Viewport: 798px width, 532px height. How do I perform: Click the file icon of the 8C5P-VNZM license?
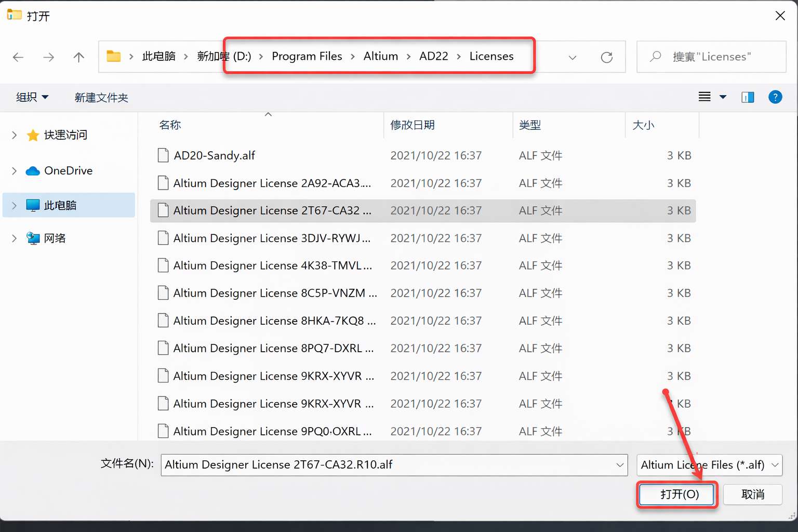pos(163,293)
